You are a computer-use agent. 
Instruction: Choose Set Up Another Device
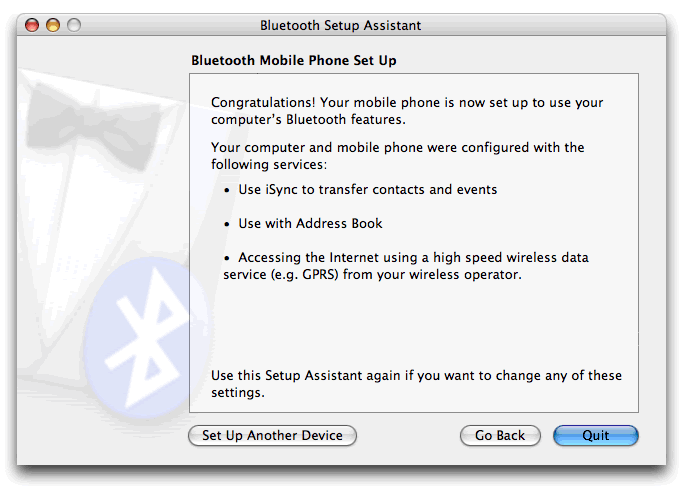(x=272, y=436)
